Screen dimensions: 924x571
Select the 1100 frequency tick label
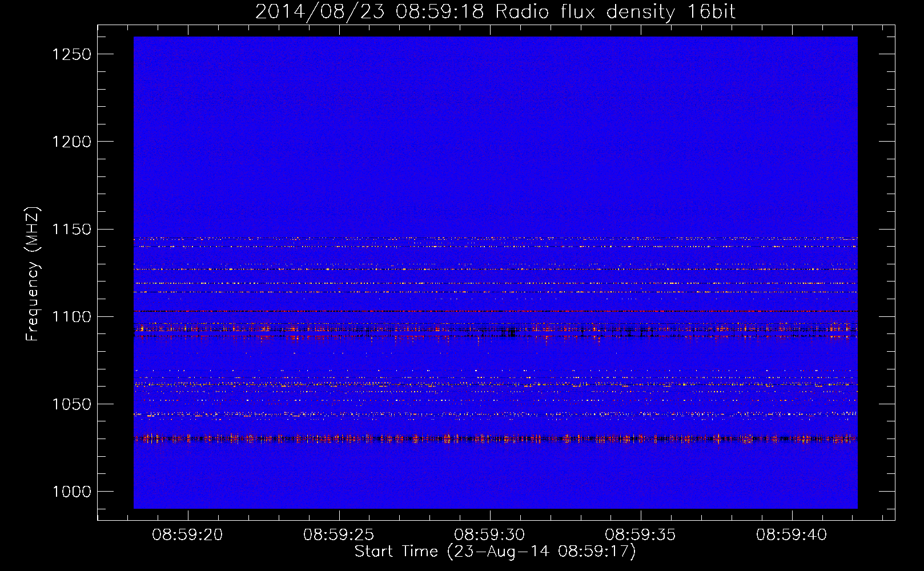tap(71, 317)
